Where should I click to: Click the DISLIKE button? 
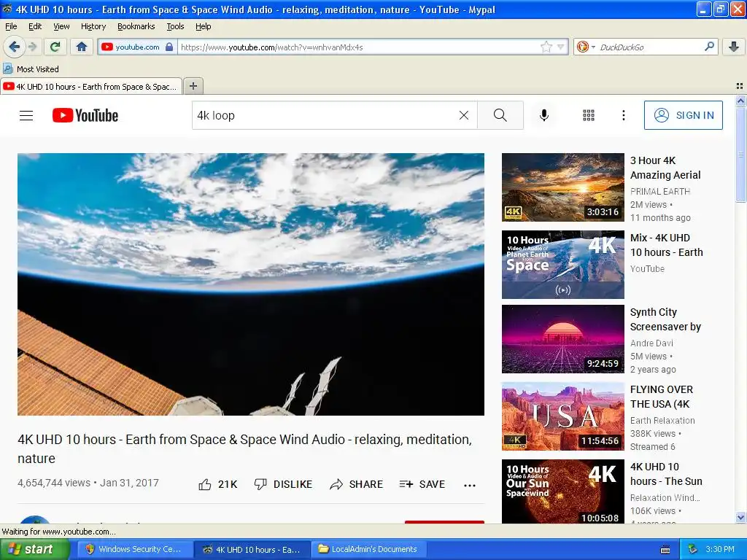(x=283, y=484)
